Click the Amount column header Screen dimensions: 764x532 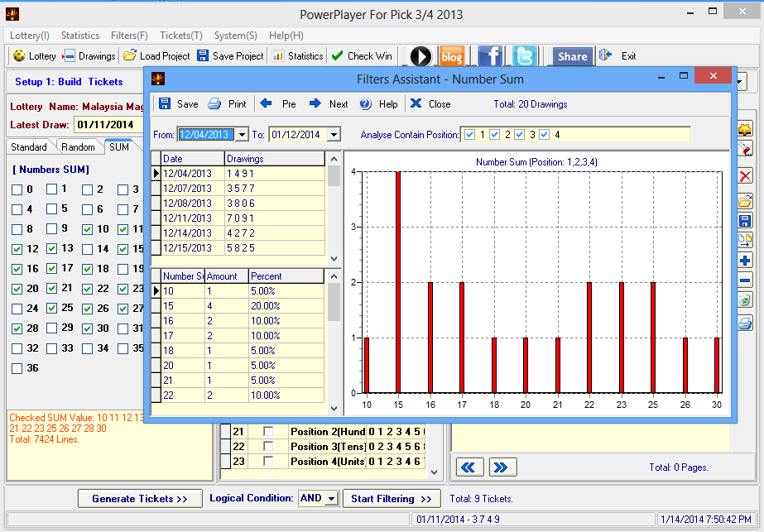(x=227, y=276)
